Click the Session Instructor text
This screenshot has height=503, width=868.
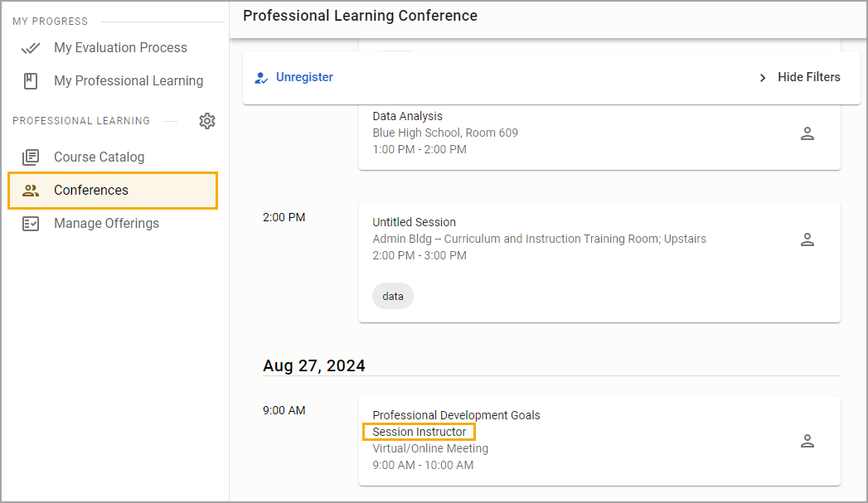tap(419, 433)
